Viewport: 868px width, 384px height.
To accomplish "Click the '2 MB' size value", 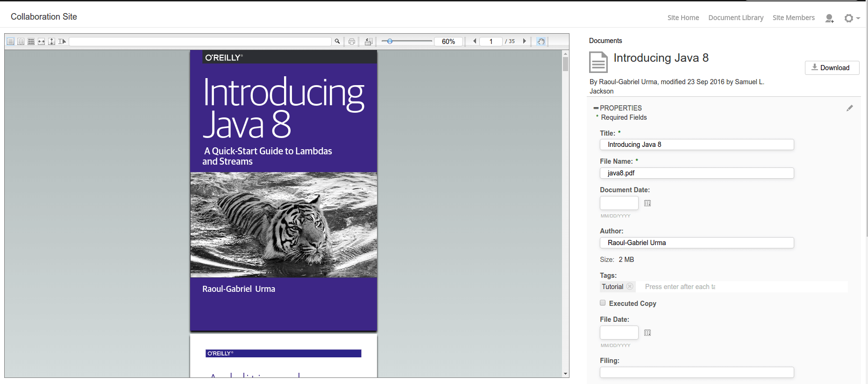I will tap(626, 260).
